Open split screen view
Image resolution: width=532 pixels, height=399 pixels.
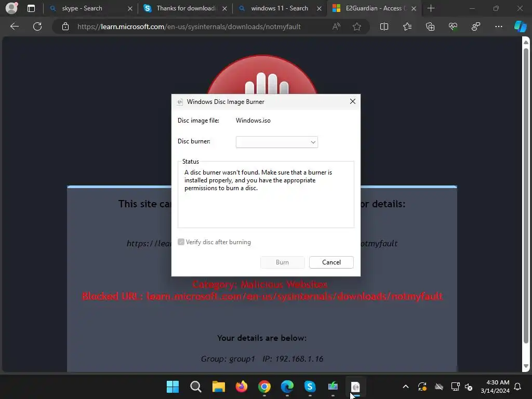click(x=384, y=26)
